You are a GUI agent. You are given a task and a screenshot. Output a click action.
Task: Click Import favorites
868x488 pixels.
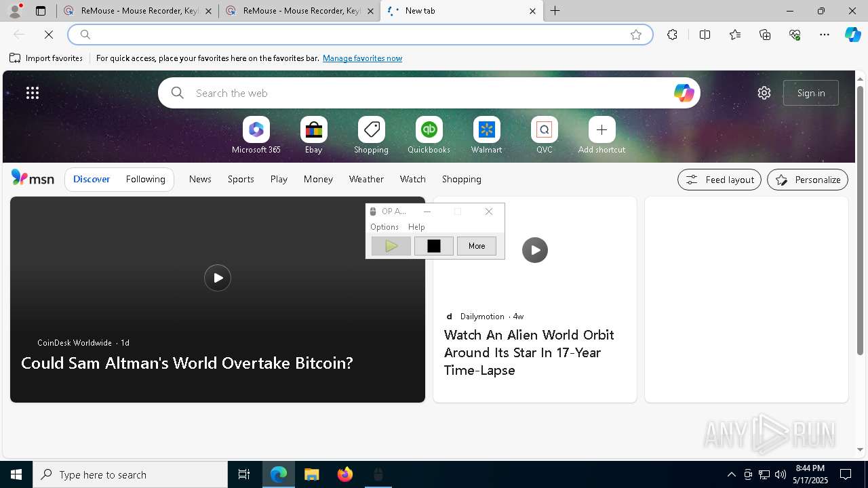(46, 58)
